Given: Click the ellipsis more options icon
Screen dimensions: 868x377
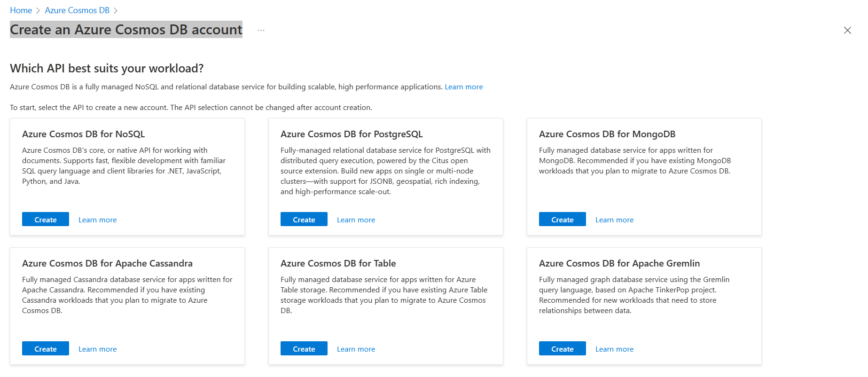Looking at the screenshot, I should 261,30.
